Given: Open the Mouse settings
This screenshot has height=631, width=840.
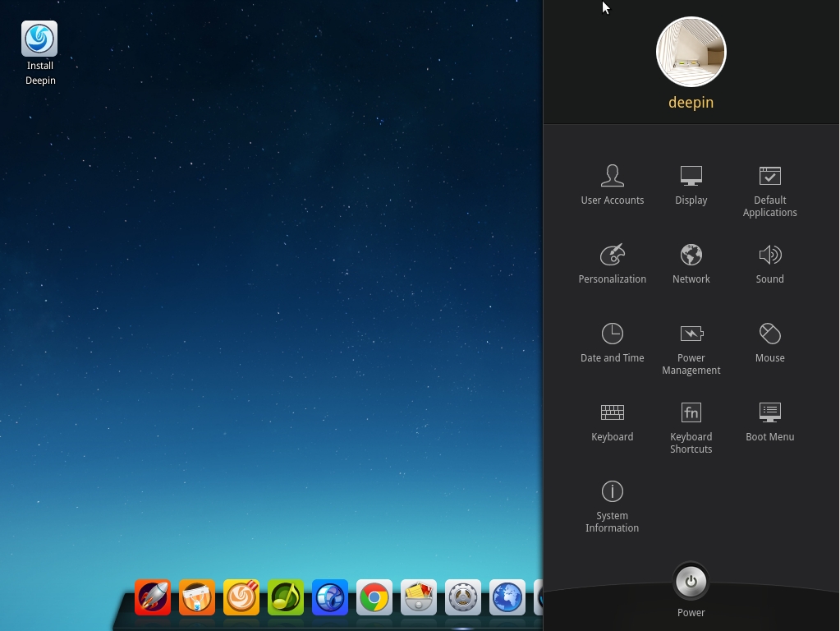Looking at the screenshot, I should [x=770, y=342].
